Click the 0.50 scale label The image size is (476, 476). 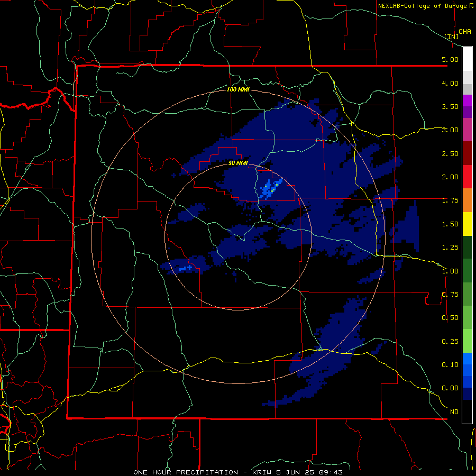pyautogui.click(x=450, y=318)
